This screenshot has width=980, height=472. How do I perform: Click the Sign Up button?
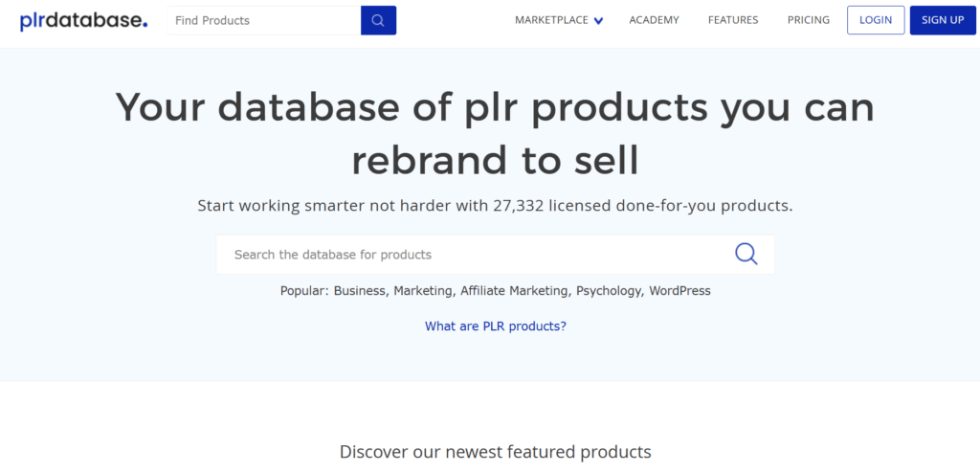point(943,20)
